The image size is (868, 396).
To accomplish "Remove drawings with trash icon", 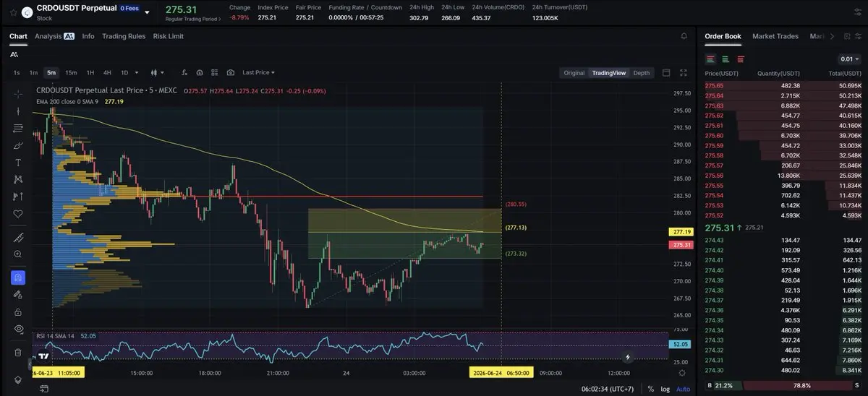I will [x=18, y=353].
